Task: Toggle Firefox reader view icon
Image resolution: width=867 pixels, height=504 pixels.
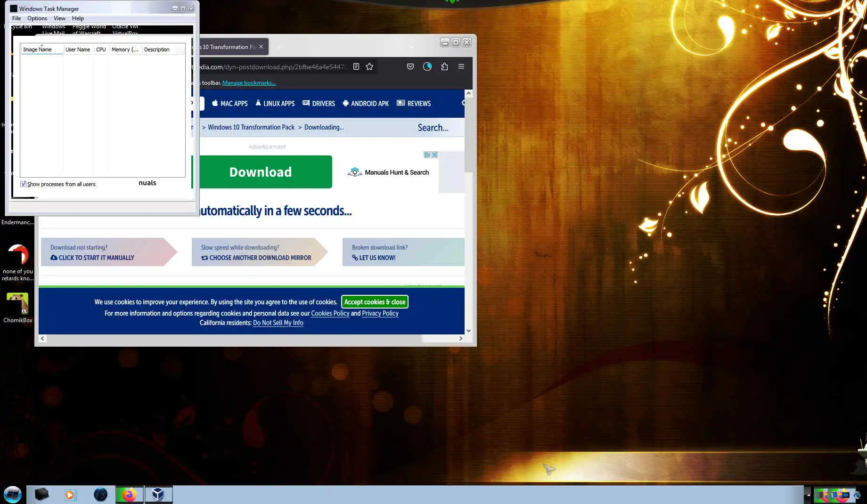Action: coord(356,67)
